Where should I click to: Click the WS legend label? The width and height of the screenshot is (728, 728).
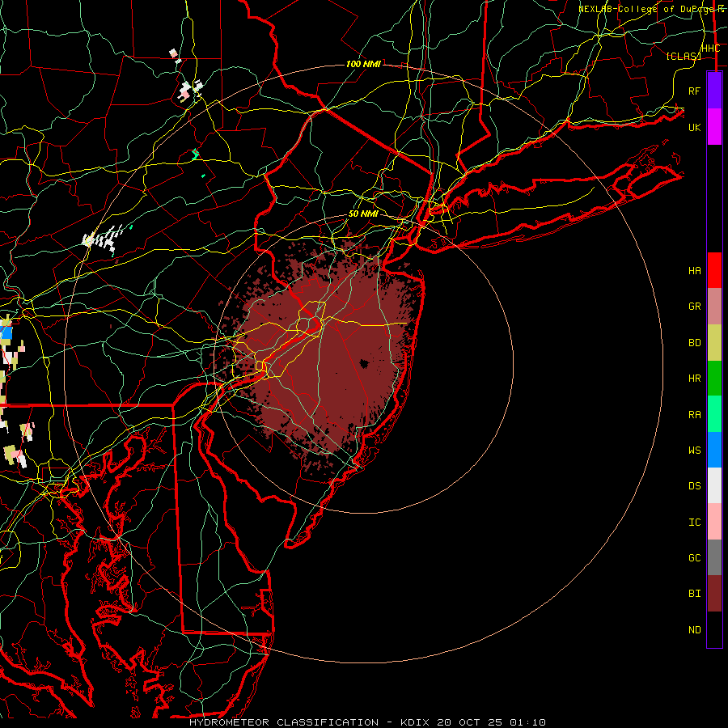click(694, 450)
